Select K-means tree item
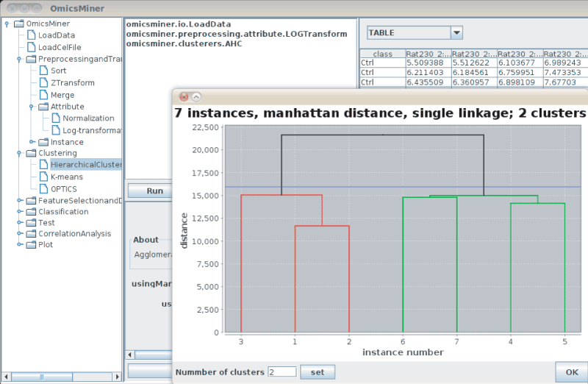 tap(67, 177)
